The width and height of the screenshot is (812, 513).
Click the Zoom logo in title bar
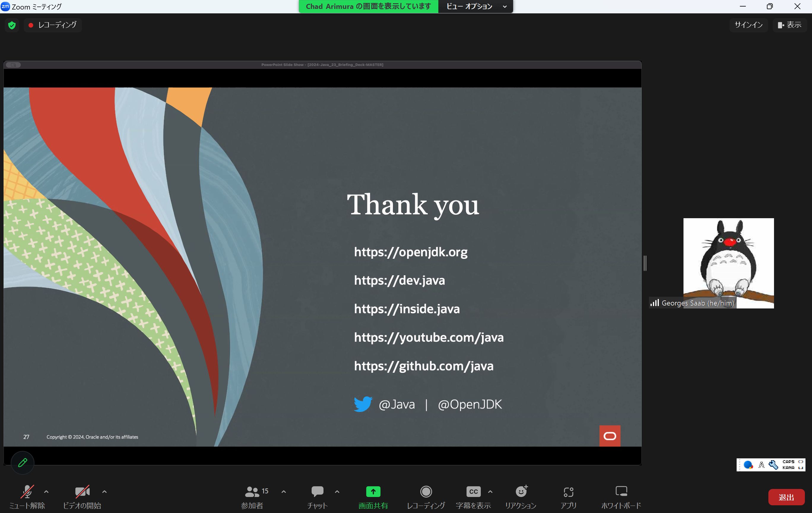coord(5,7)
